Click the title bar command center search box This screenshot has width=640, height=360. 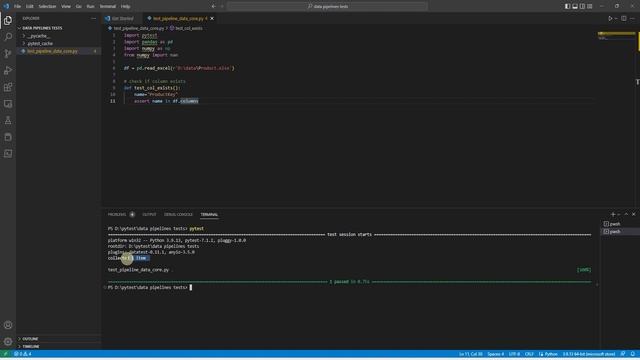pyautogui.click(x=327, y=6)
